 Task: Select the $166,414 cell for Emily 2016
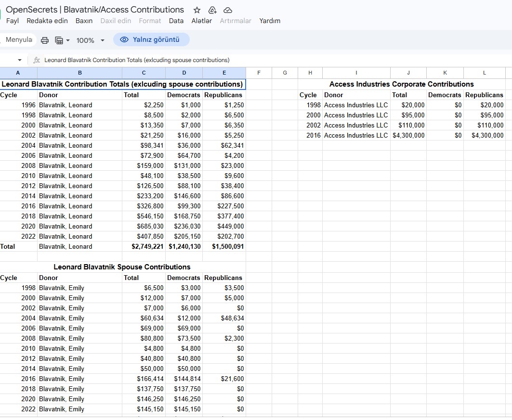point(144,379)
